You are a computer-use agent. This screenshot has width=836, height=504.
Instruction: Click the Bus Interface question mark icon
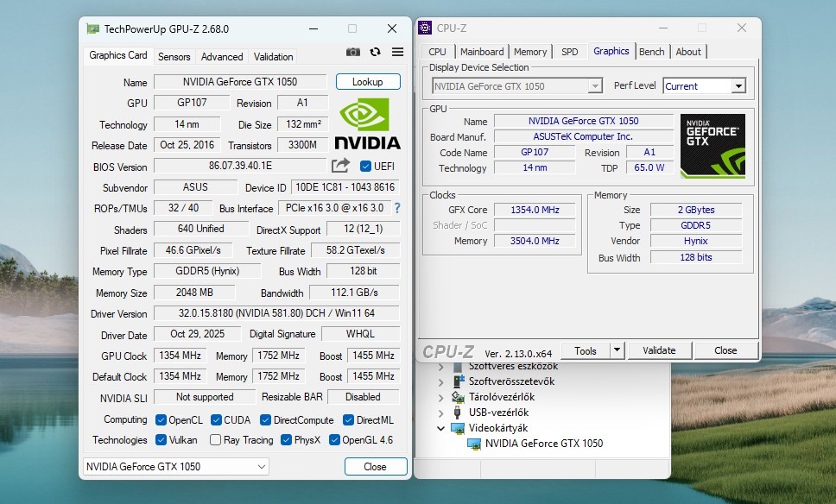pos(397,208)
